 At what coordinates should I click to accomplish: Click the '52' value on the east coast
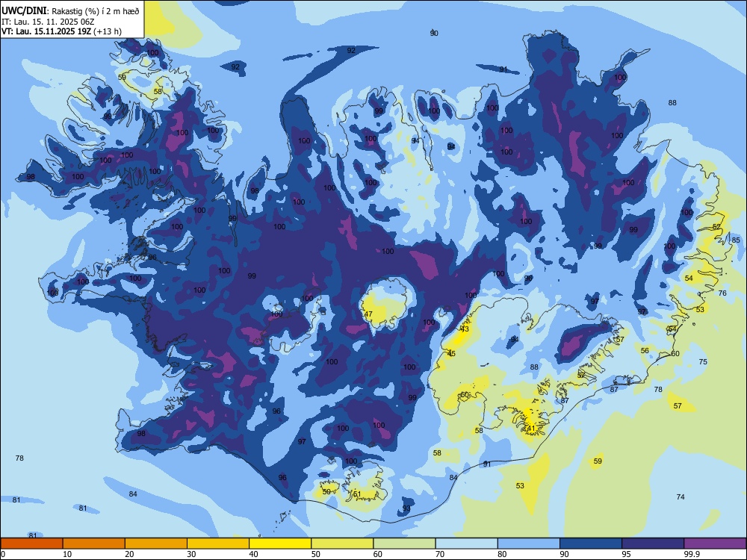[716, 227]
